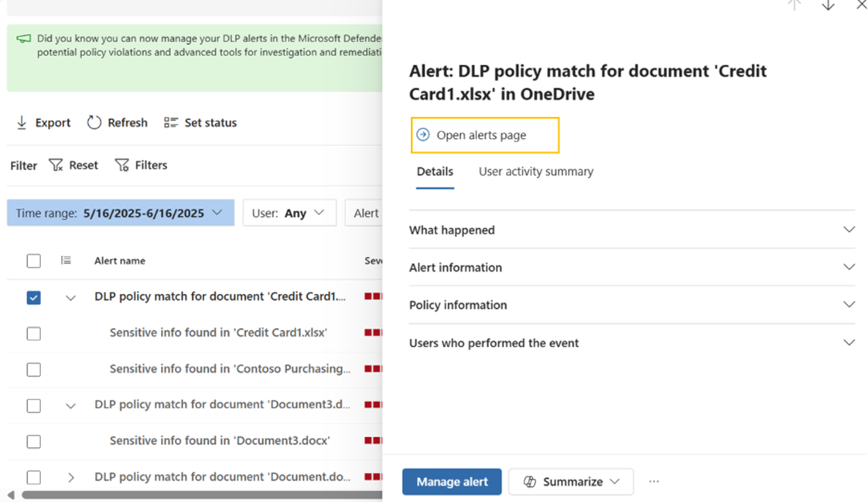Check the 'Contoso Purchasing...' row checkbox
The image size is (868, 502).
coord(34,369)
